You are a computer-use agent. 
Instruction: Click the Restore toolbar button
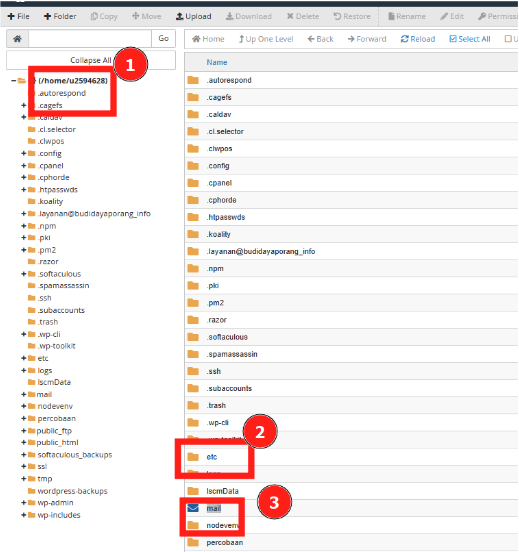(352, 17)
